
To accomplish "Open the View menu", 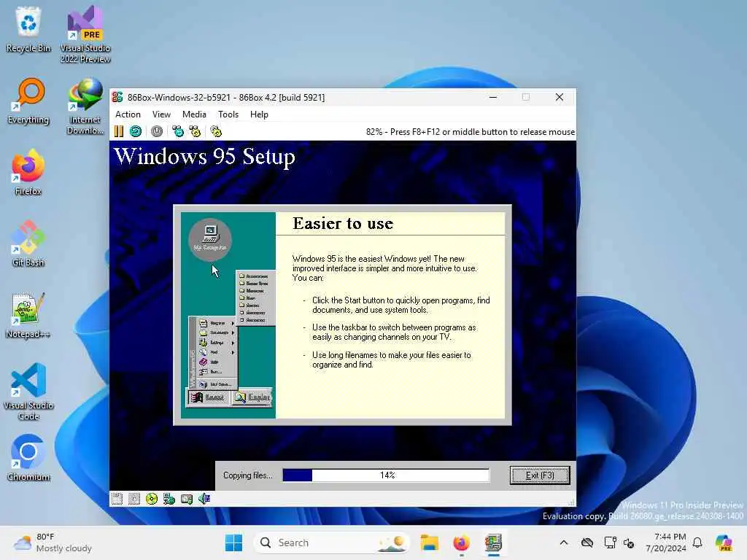I will click(161, 114).
